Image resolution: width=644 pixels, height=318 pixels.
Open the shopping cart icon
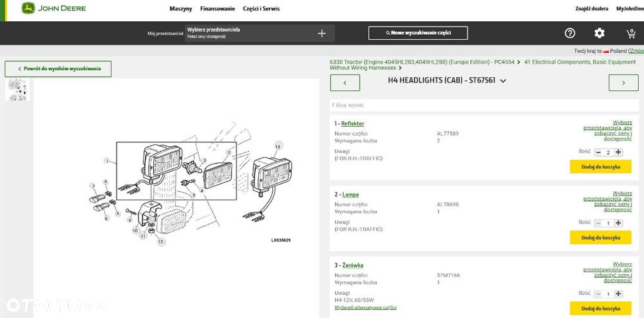(x=631, y=33)
